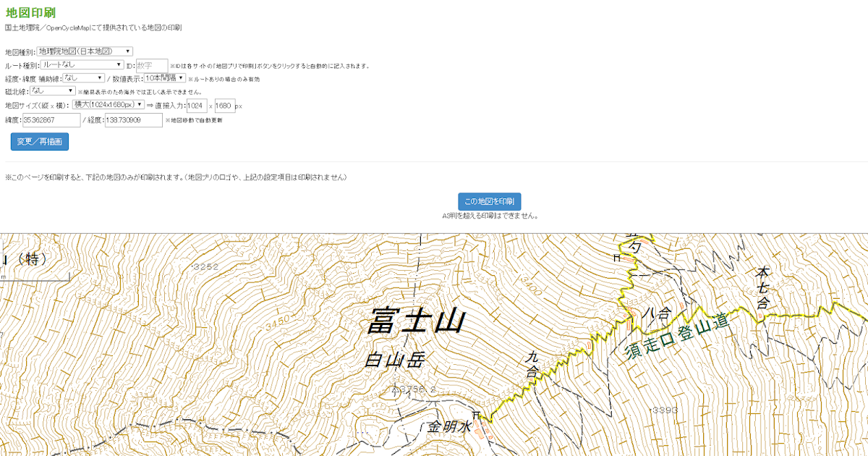Image resolution: width=868 pixels, height=456 pixels.
Task: Click the A3判を超える印刷はできません note
Action: click(490, 216)
